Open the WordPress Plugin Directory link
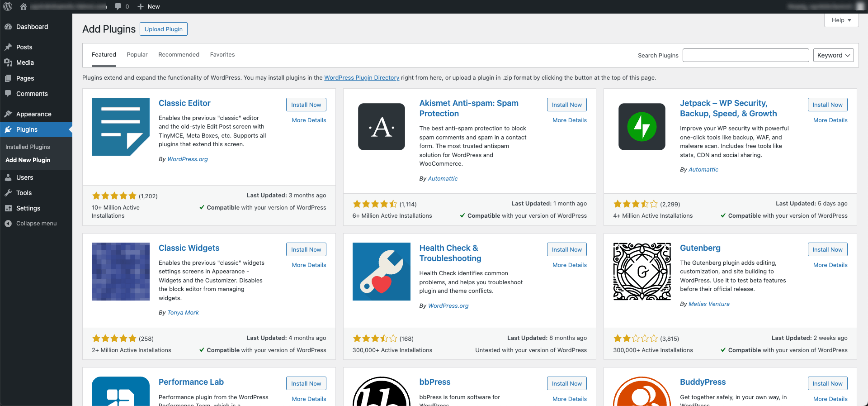868x406 pixels. click(x=362, y=78)
